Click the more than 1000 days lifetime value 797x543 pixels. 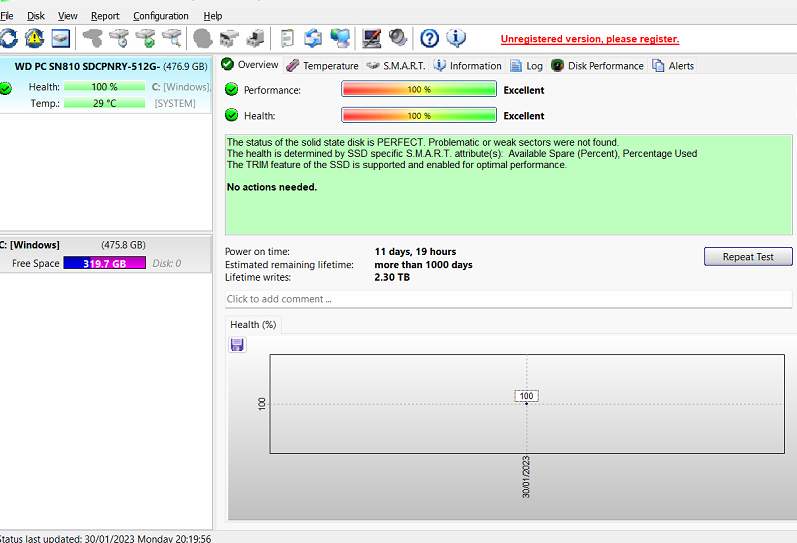tap(423, 265)
